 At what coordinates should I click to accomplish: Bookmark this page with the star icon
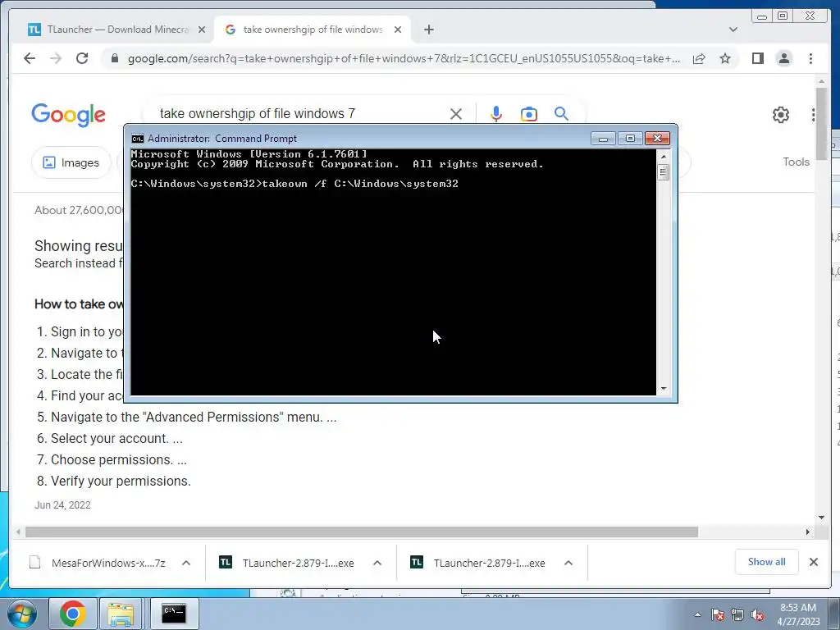(x=725, y=58)
